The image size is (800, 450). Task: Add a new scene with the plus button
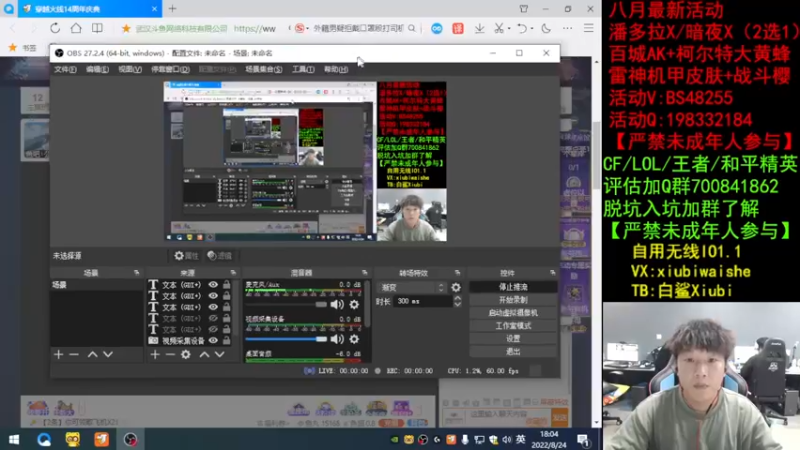point(59,354)
